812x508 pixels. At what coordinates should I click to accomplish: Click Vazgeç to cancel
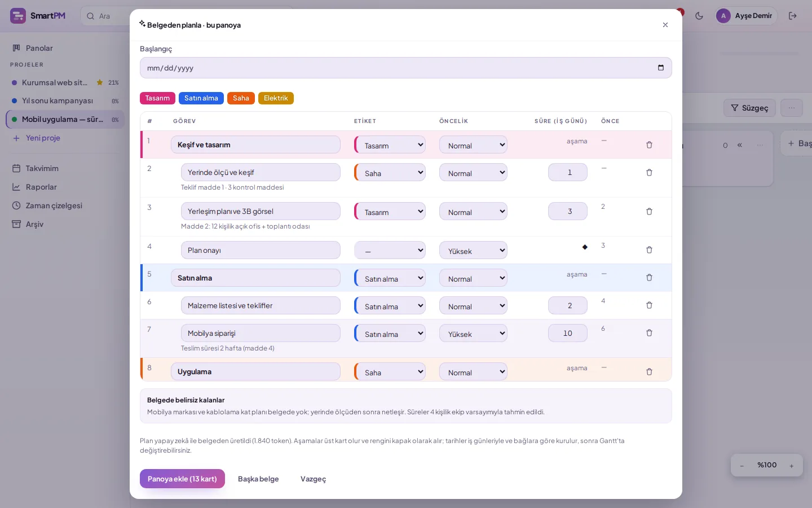tap(313, 479)
